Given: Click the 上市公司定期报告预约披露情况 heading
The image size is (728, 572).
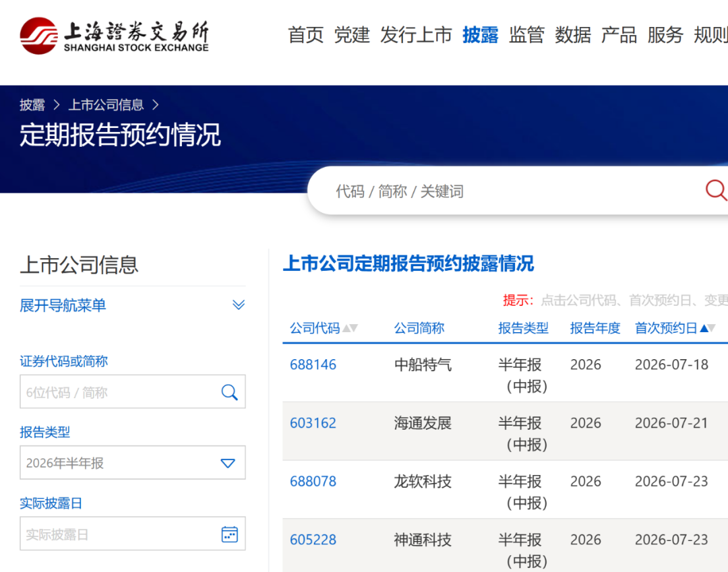Looking at the screenshot, I should pos(408,263).
